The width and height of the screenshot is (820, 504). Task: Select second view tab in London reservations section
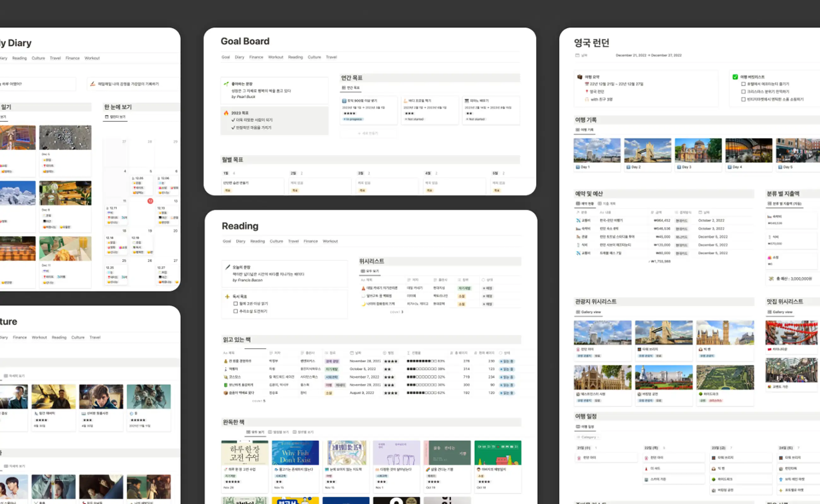607,203
